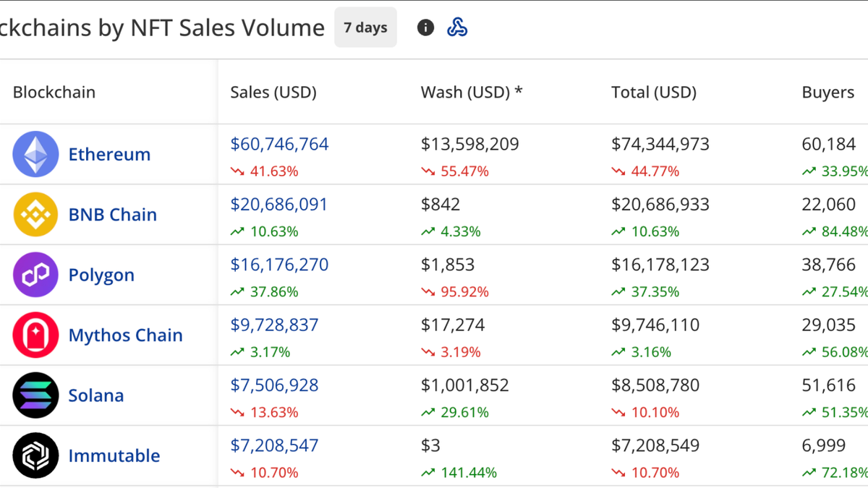Sort by the Total (USD) column header

(x=654, y=92)
